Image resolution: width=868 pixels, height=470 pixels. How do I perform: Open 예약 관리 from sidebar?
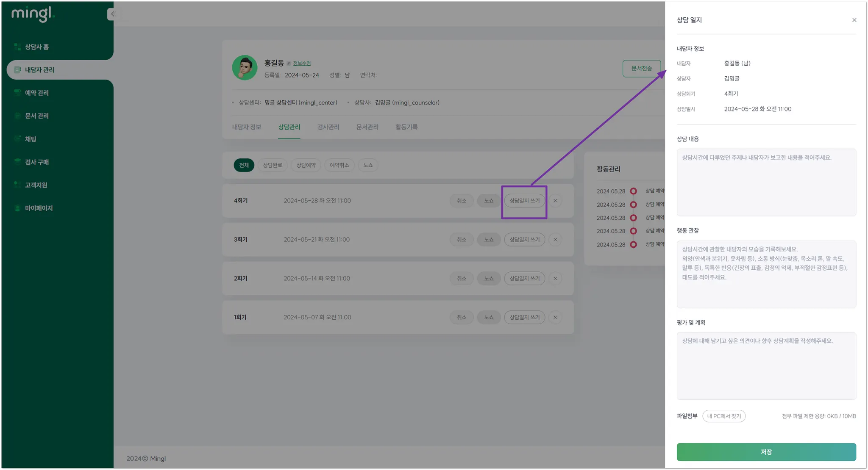[x=36, y=93]
